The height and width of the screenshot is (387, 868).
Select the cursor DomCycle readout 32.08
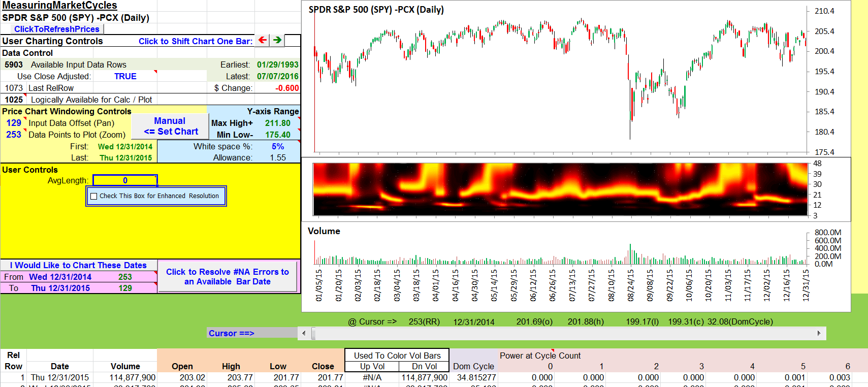coord(740,321)
